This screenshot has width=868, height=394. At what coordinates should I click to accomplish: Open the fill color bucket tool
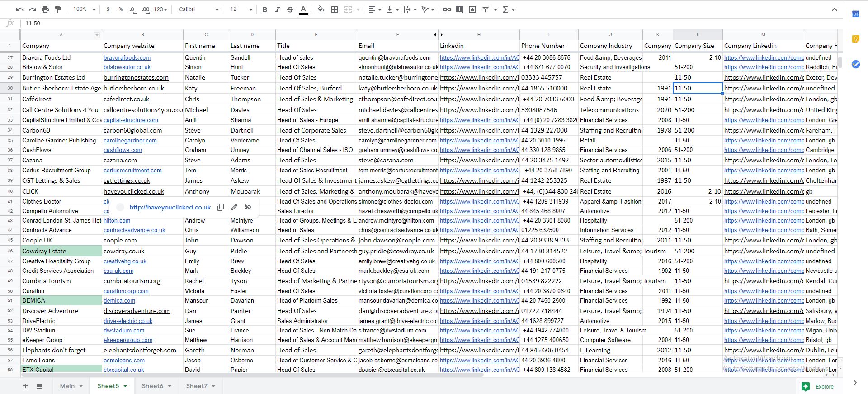[x=321, y=9]
